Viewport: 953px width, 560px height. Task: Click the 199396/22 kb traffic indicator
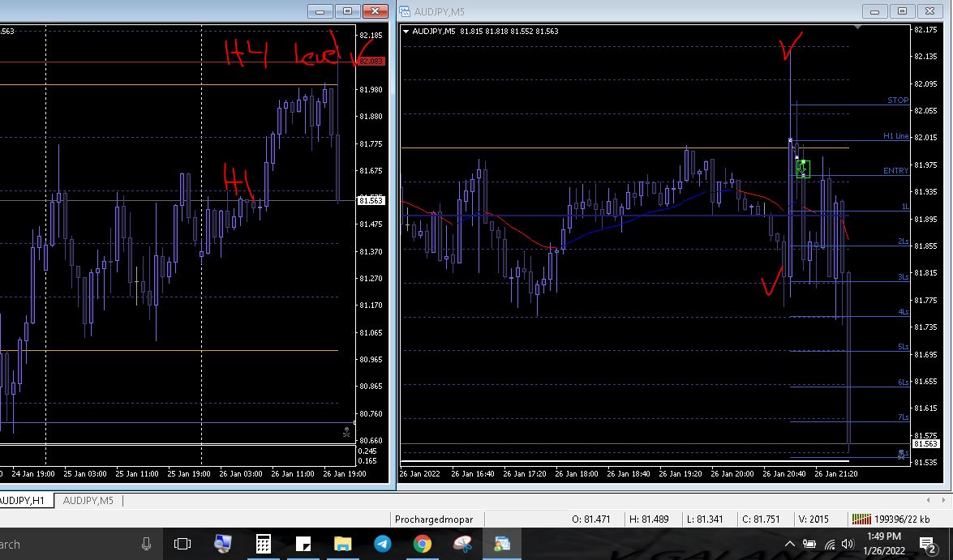point(901,519)
